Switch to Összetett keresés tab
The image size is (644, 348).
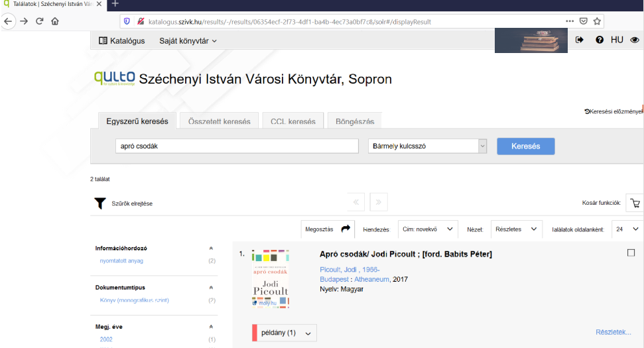click(220, 121)
